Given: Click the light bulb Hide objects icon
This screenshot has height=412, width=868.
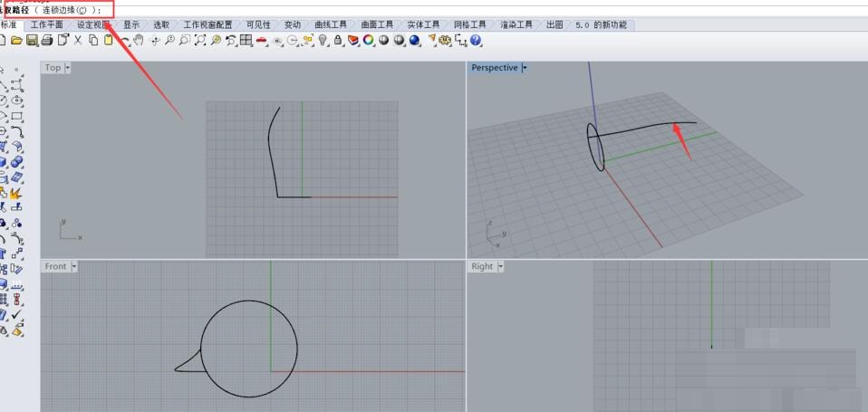Looking at the screenshot, I should [323, 41].
